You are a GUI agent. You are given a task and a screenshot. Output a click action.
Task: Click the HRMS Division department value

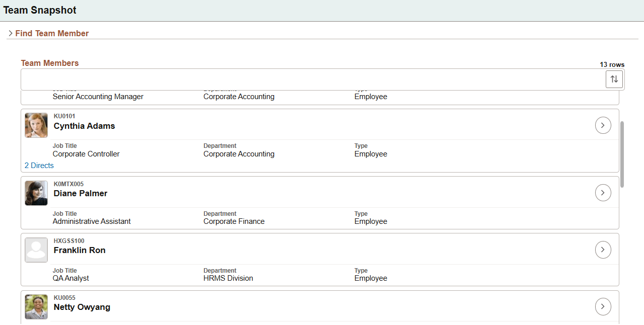click(x=228, y=278)
